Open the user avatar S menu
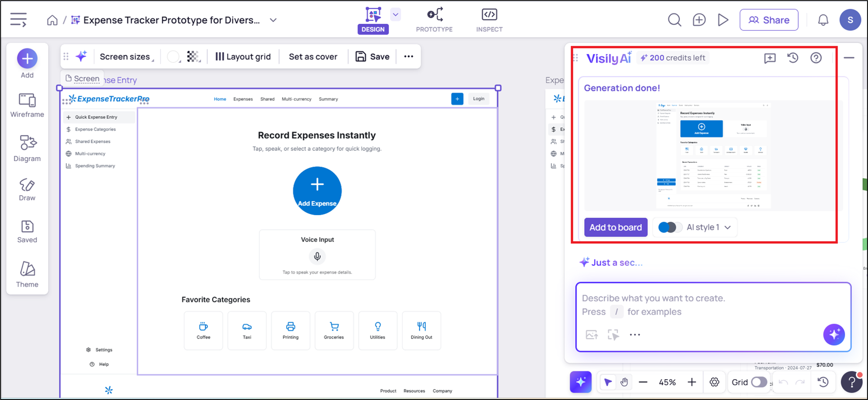This screenshot has height=400, width=868. point(850,20)
